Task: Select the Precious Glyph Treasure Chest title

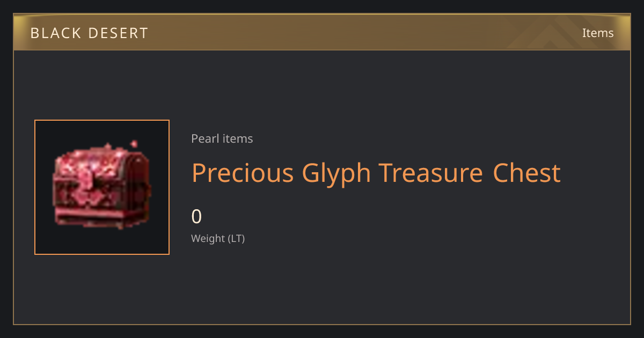Action: [x=376, y=173]
